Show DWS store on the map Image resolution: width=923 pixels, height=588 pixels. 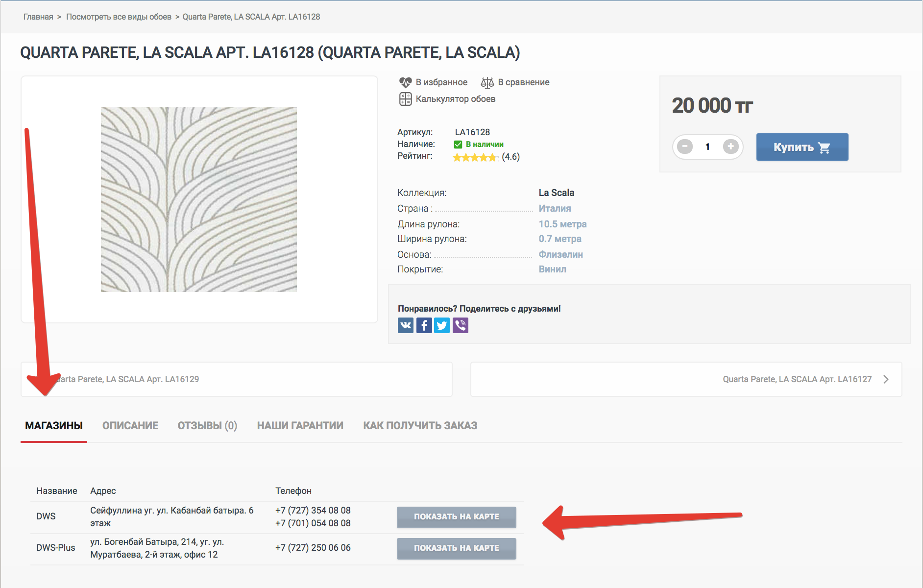click(x=457, y=517)
